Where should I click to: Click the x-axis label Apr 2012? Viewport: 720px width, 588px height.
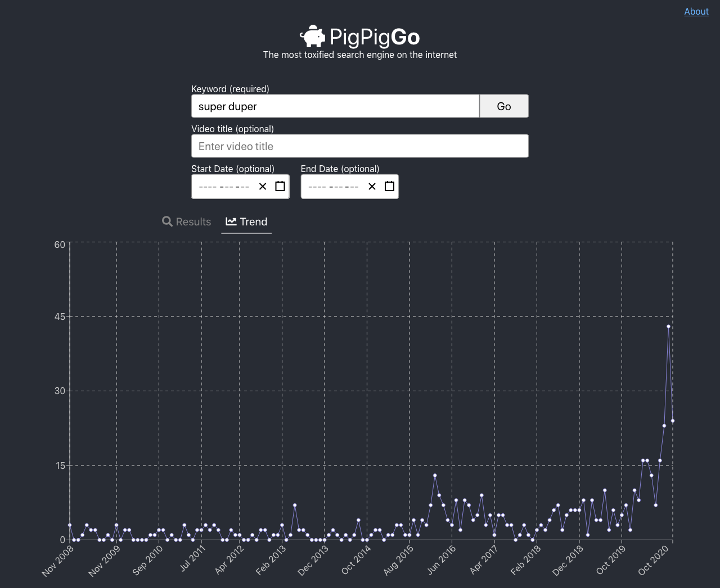[x=229, y=560]
